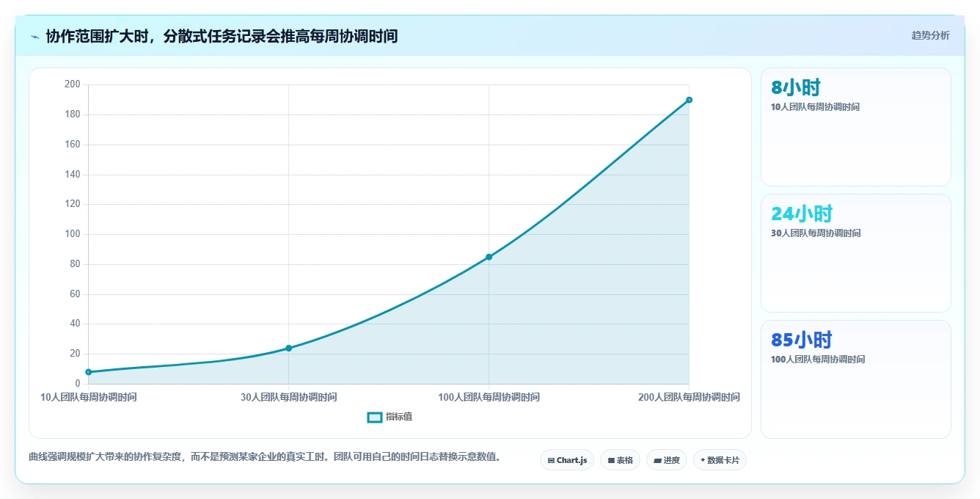This screenshot has width=980, height=499.
Task: Click the y-axis value 60
Action: pyautogui.click(x=75, y=294)
